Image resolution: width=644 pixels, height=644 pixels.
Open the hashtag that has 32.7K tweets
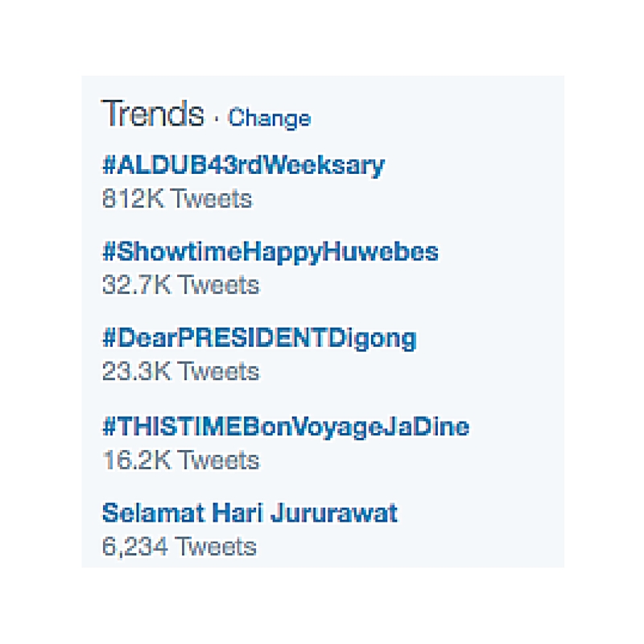pyautogui.click(x=270, y=252)
